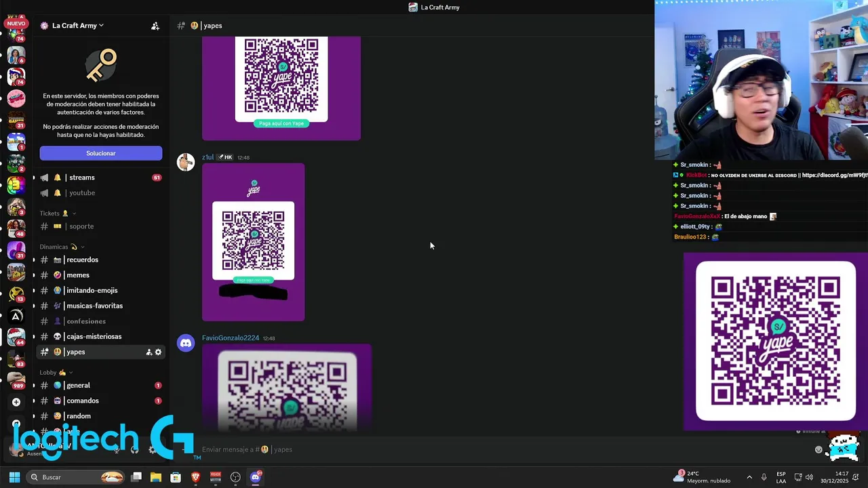Open the streams announcement channel
The image size is (868, 488).
(x=99, y=178)
